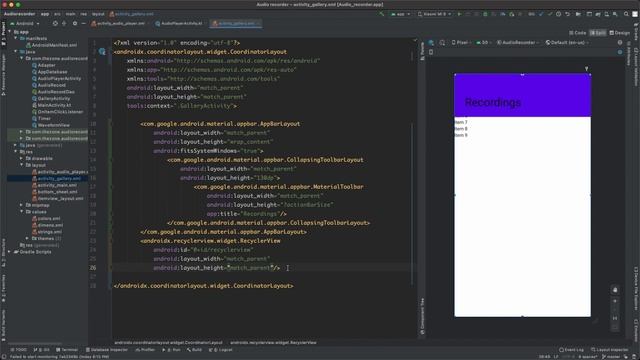Click the CoordinatorLayout breadcrumb below the editor
The image size is (640, 360).
click(168, 343)
